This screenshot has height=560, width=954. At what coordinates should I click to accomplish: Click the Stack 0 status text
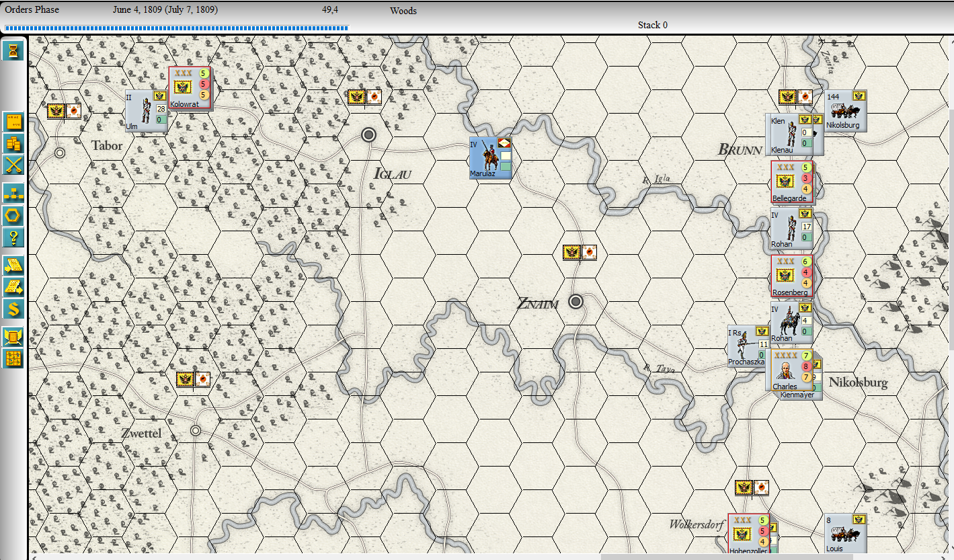653,26
